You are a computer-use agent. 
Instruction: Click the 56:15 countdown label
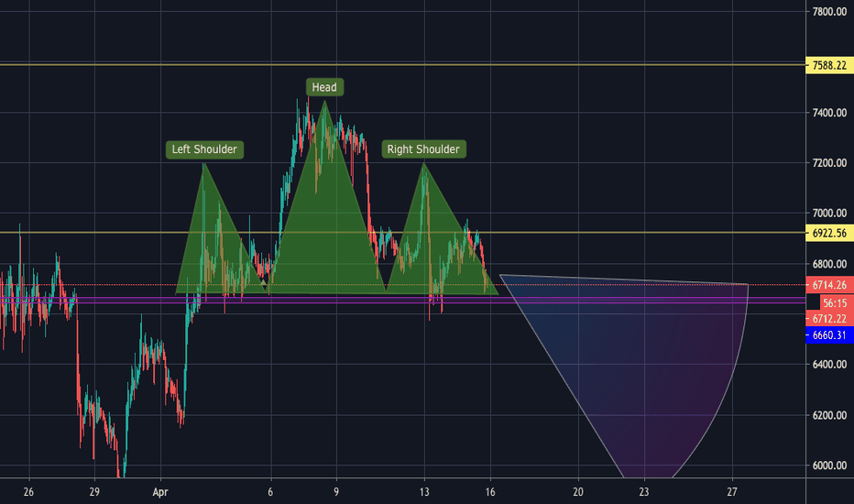[x=835, y=303]
